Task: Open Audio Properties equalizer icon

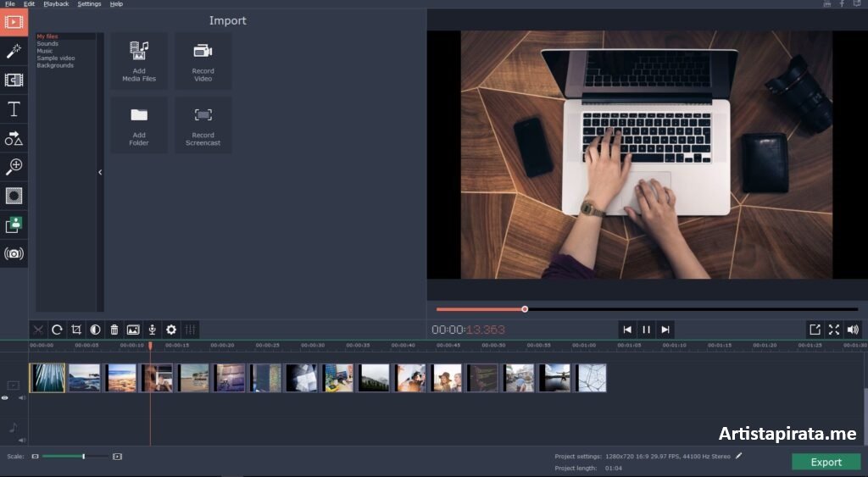Action: [x=190, y=330]
